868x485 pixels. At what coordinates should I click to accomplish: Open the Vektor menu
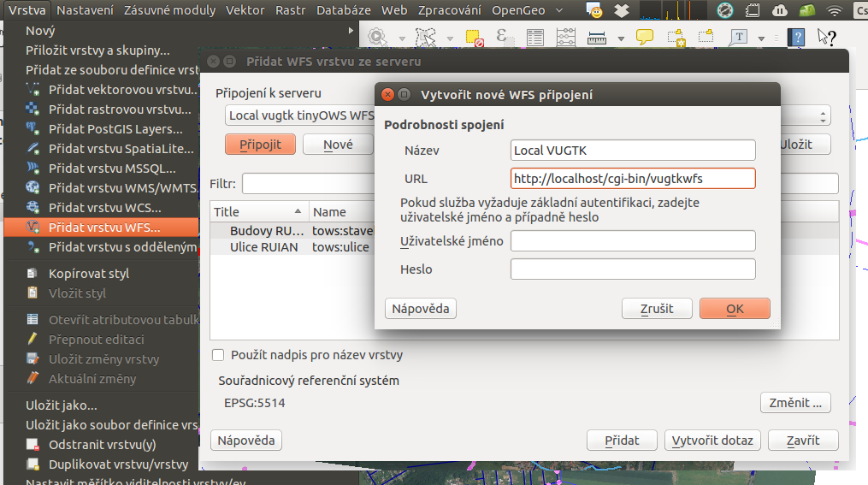point(245,10)
